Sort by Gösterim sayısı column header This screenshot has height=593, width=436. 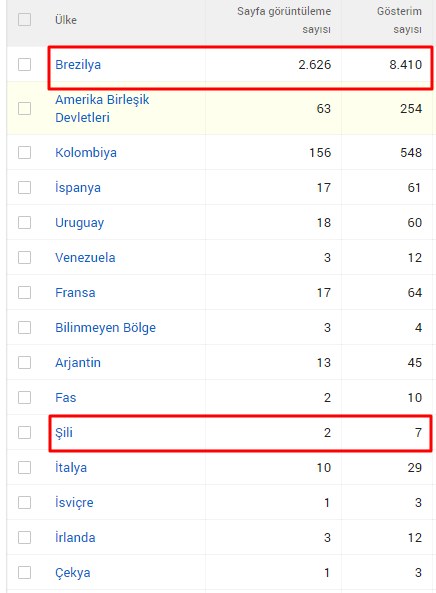tap(399, 20)
